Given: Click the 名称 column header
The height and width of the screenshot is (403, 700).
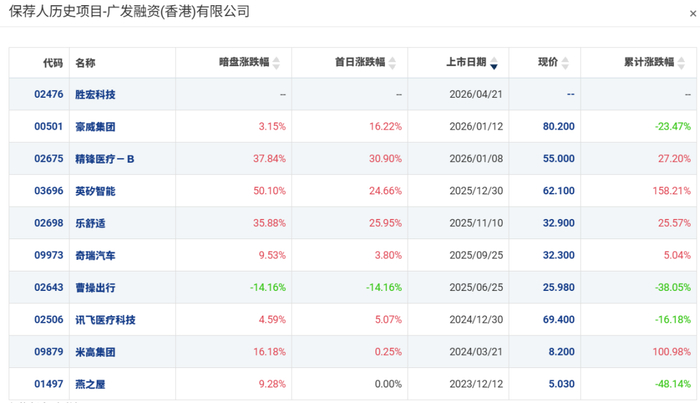Looking at the screenshot, I should click(85, 63).
